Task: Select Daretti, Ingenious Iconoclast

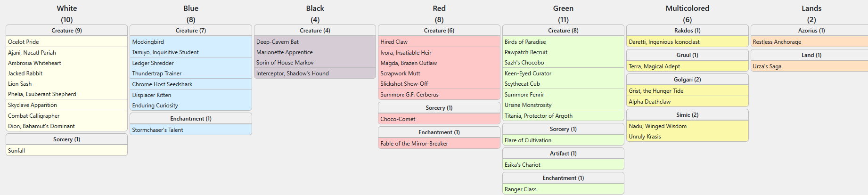Action: click(664, 42)
